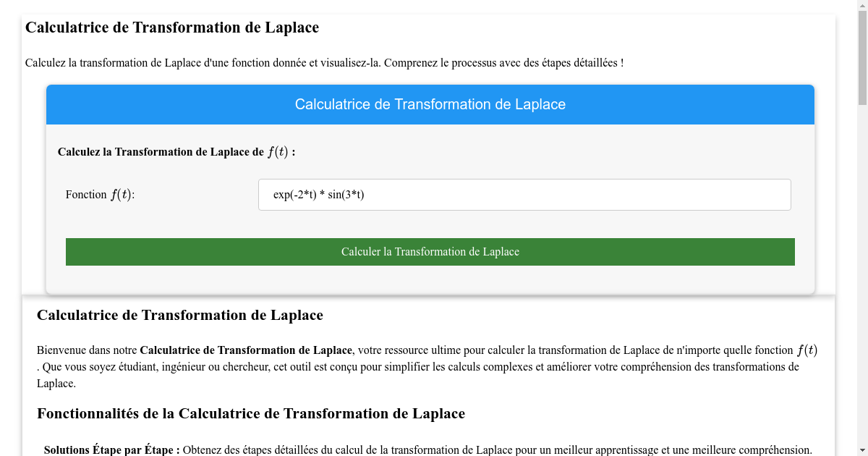Click the bold Solutions Étape par Étape text
The image size is (868, 456).
(x=109, y=449)
